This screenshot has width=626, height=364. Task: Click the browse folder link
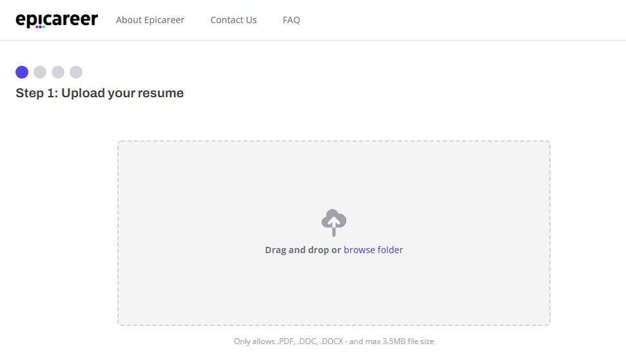pos(373,250)
